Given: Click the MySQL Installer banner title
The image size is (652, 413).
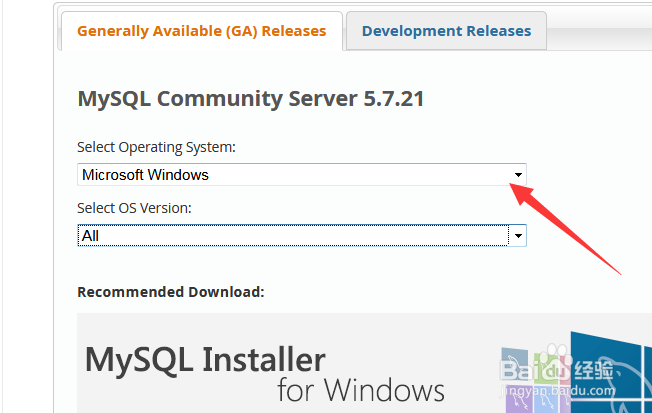Looking at the screenshot, I should click(x=205, y=360).
